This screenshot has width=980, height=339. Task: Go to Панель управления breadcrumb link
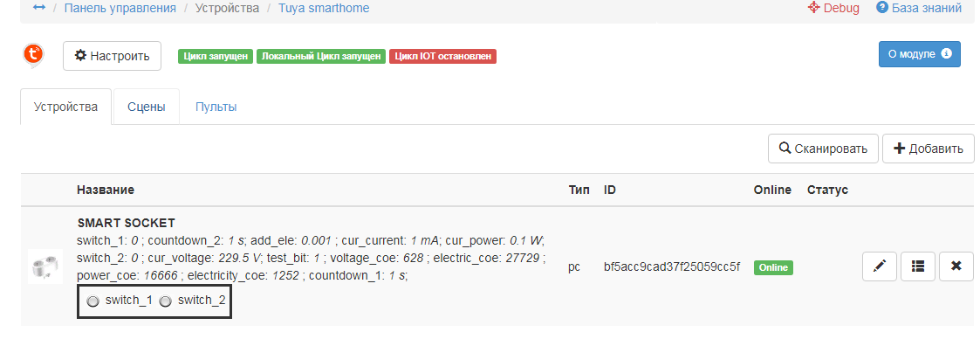point(120,8)
